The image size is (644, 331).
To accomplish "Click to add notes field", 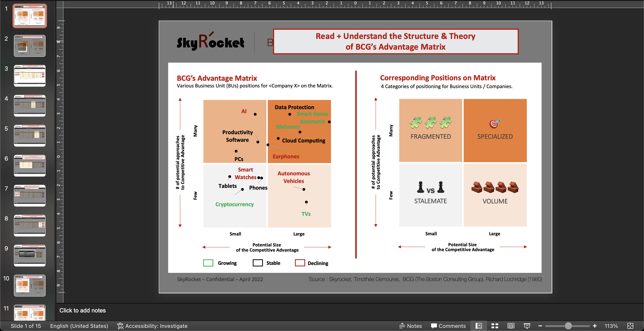I will pos(83,310).
